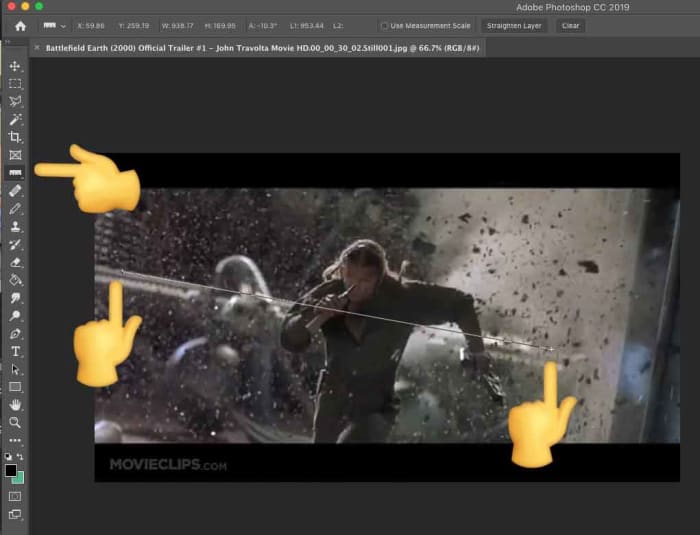Select the Horizontal Type tool
Image resolution: width=700 pixels, height=535 pixels.
point(15,352)
